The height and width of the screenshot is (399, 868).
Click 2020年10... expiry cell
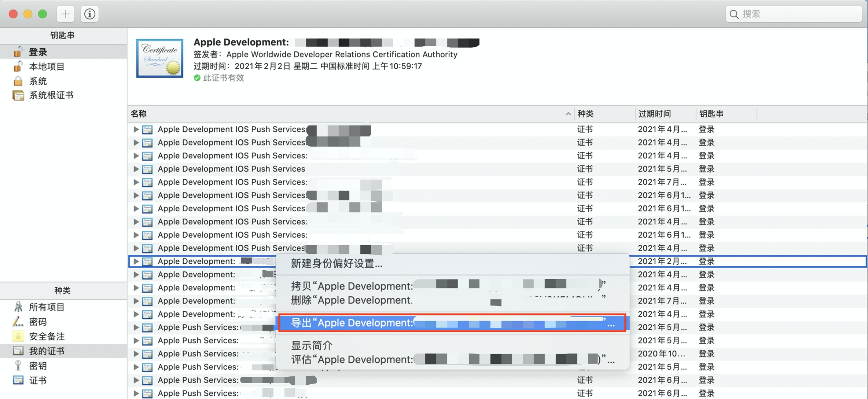pos(661,354)
